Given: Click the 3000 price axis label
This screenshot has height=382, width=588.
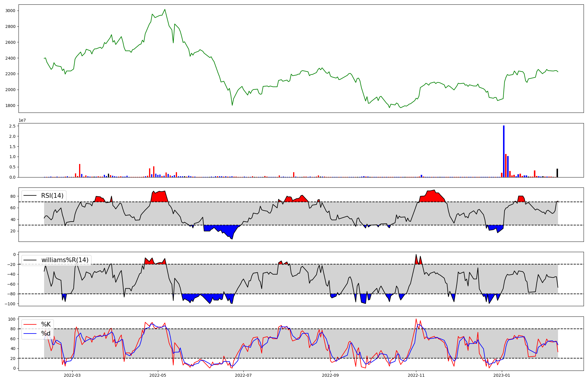Looking at the screenshot, I should click(x=11, y=11).
